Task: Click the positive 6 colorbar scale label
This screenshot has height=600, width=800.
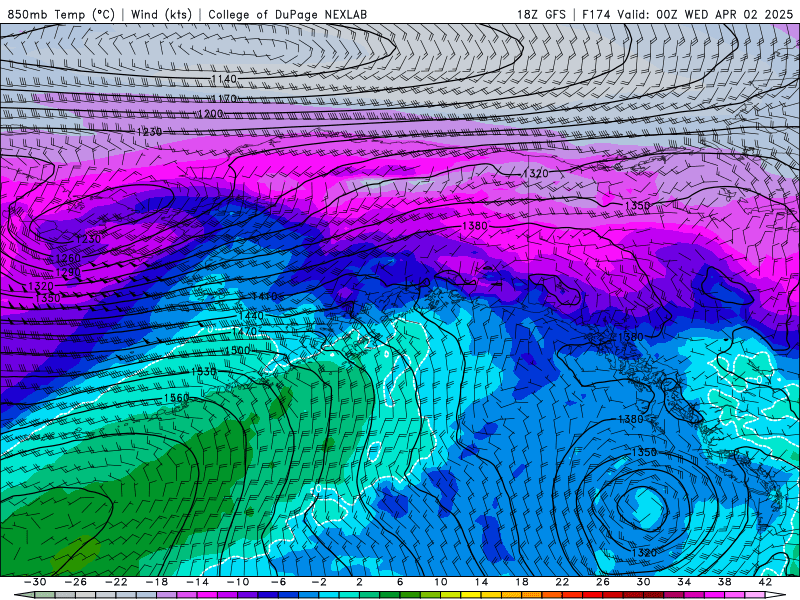Action: [x=400, y=582]
